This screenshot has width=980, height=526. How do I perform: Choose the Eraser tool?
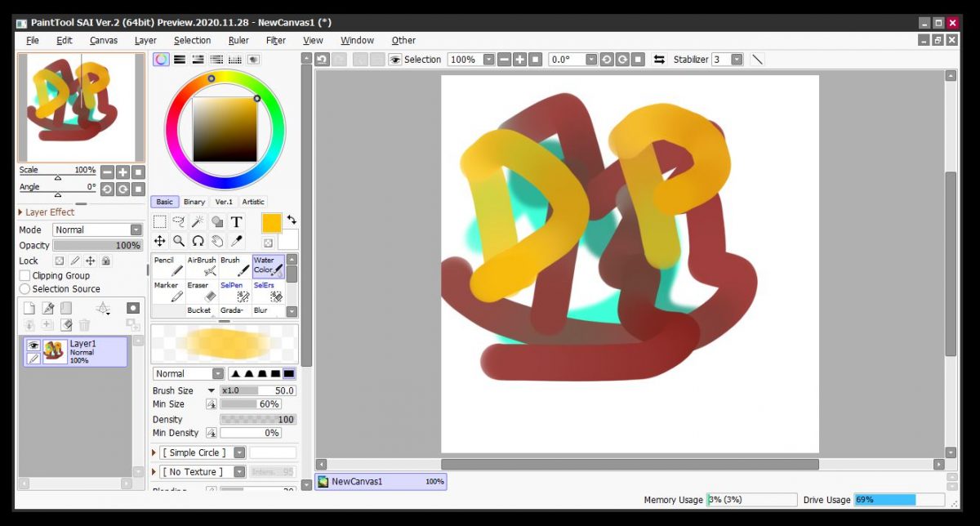click(202, 292)
